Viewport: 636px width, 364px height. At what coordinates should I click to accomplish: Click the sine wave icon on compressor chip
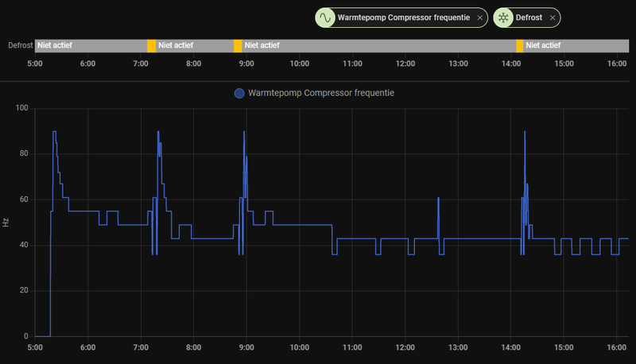pyautogui.click(x=325, y=17)
